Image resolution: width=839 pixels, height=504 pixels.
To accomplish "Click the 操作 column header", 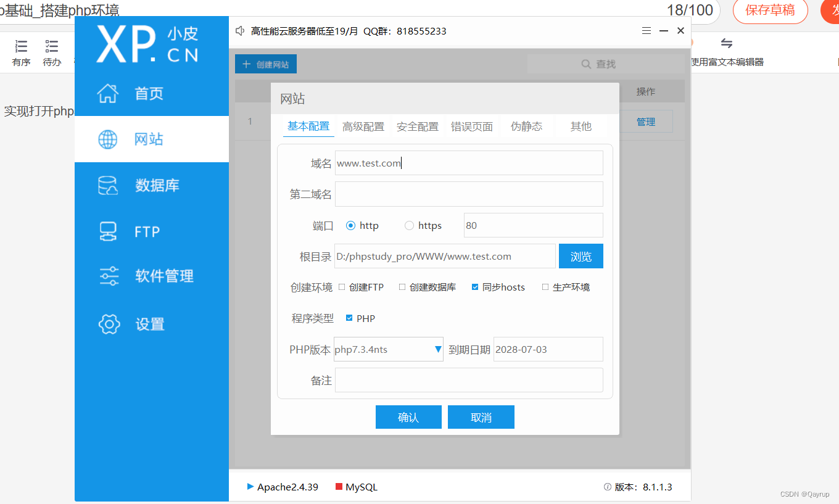I will (x=646, y=91).
